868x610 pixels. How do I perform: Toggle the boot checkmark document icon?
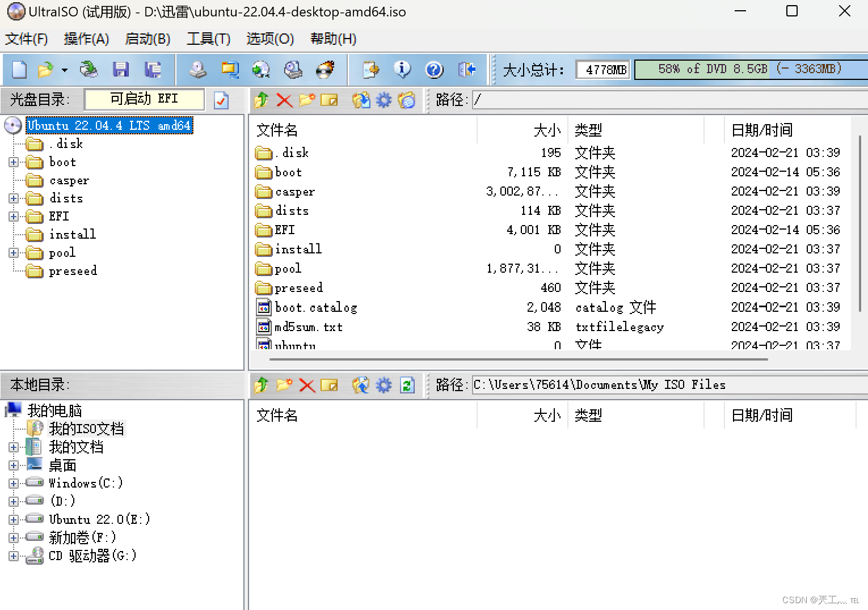pos(221,100)
